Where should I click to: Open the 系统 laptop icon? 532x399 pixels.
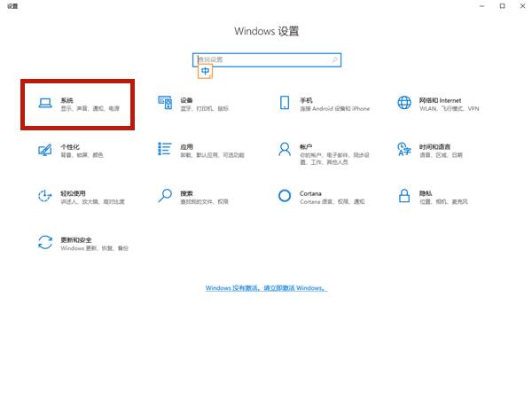coord(45,103)
